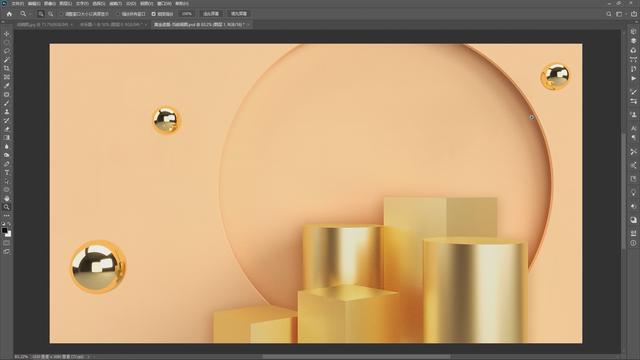Expand the status bar info arrow
Screen dimensions: 640x360
click(x=89, y=357)
